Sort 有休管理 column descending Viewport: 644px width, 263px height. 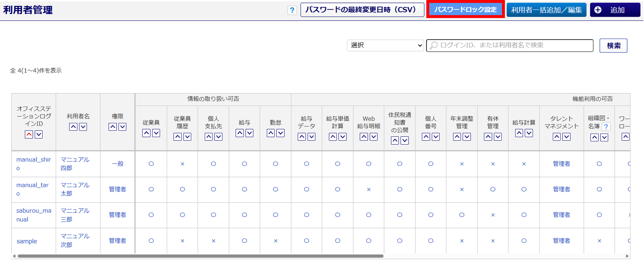pos(498,137)
